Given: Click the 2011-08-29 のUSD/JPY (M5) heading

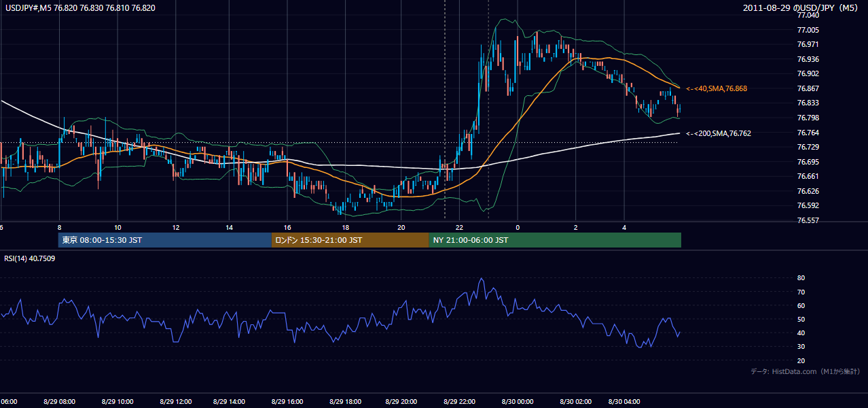Looking at the screenshot, I should pyautogui.click(x=801, y=8).
